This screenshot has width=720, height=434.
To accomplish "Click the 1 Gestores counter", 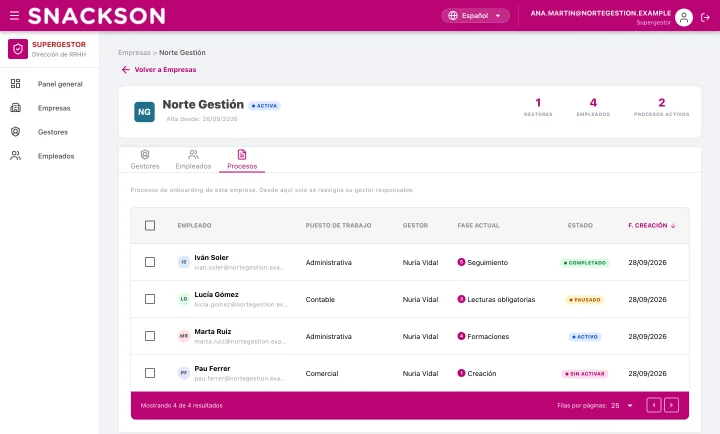I will coord(538,107).
